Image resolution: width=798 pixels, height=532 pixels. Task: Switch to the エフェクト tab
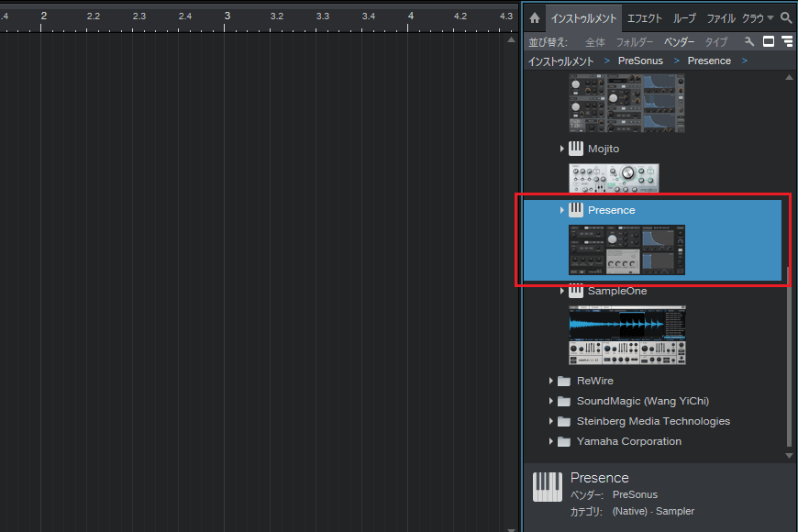click(644, 18)
